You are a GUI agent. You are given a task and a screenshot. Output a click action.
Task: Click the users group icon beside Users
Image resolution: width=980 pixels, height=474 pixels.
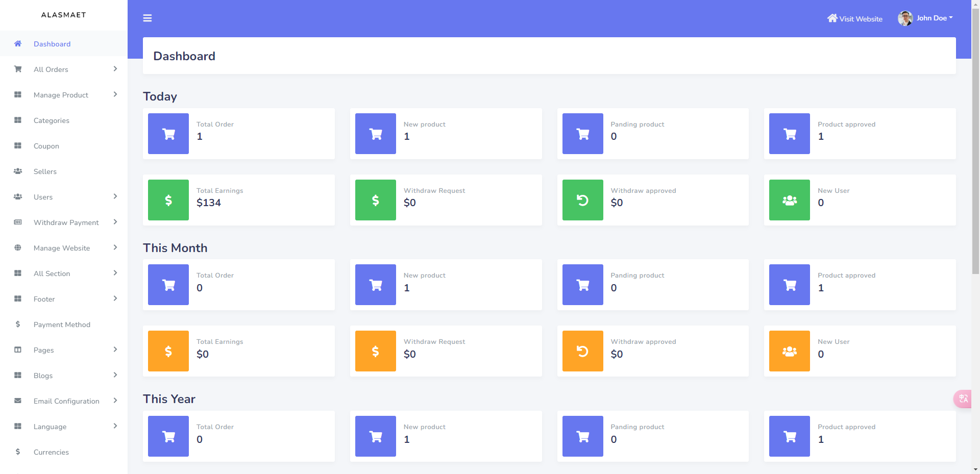pyautogui.click(x=18, y=197)
